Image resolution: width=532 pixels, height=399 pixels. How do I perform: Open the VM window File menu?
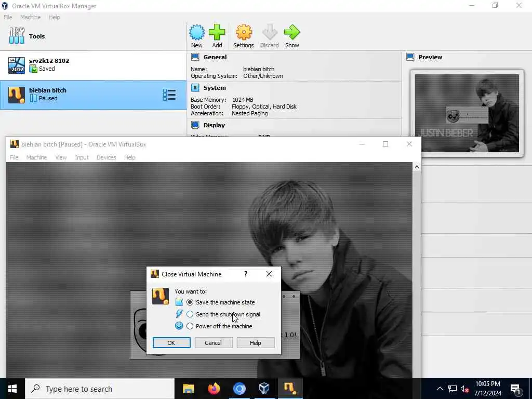(14, 157)
